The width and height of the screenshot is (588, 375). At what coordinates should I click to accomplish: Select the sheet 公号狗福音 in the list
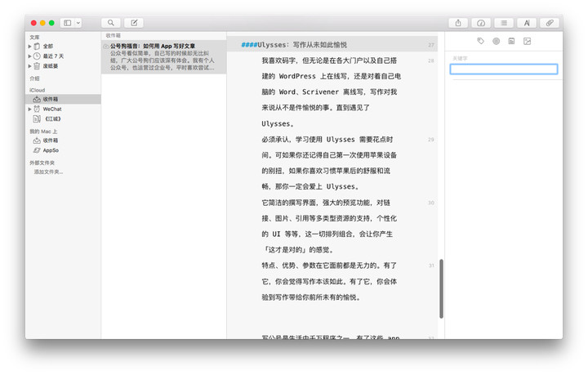coord(163,56)
